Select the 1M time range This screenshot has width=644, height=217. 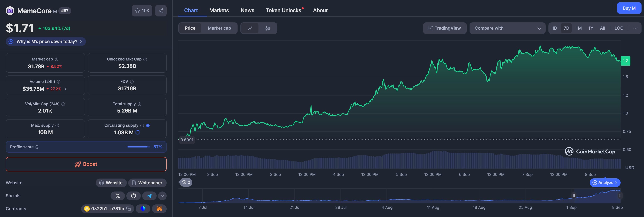pyautogui.click(x=578, y=28)
